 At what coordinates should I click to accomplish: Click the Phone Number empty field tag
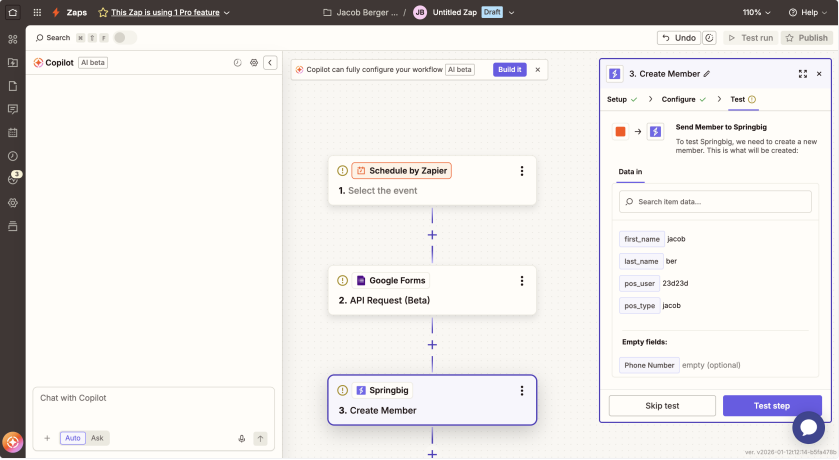(x=649, y=365)
